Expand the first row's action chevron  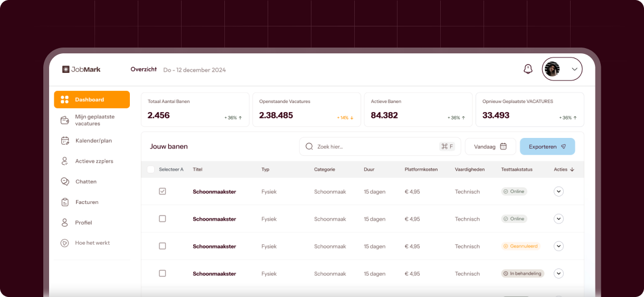558,192
